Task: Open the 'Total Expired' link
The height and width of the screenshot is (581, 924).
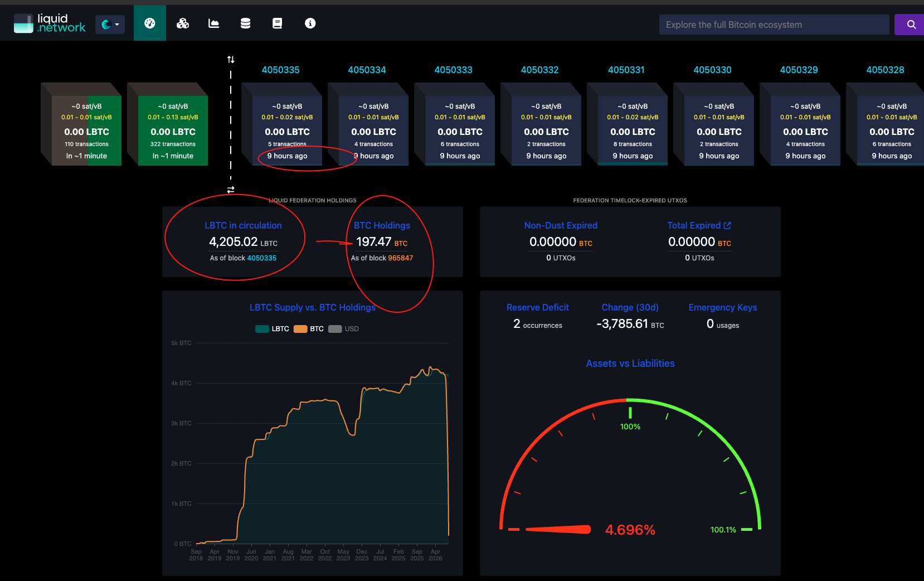Action: (694, 225)
